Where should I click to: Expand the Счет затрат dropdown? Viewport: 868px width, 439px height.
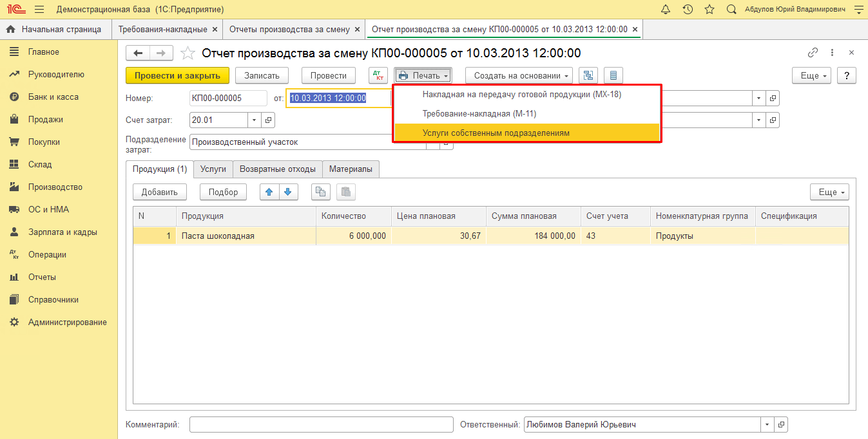(254, 120)
